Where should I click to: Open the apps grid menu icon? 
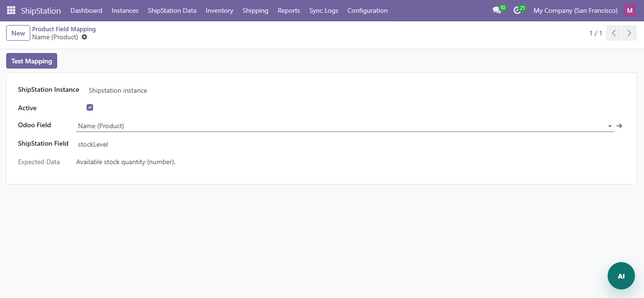11,10
